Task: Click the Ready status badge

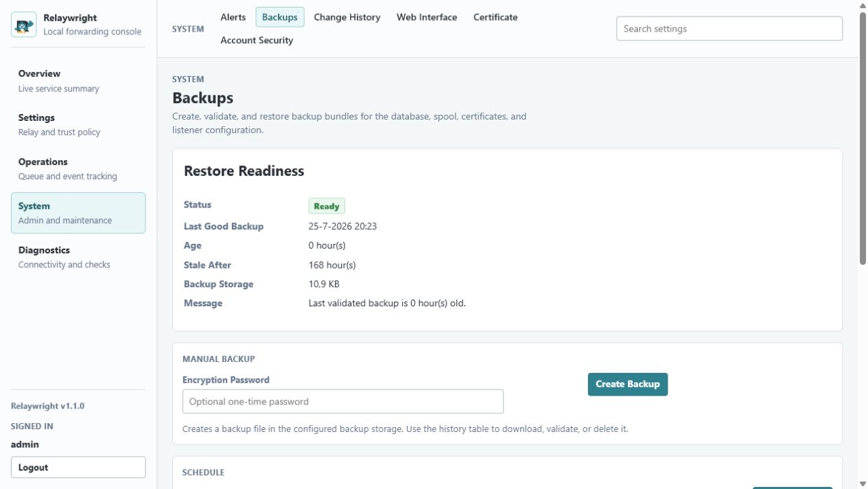Action: tap(327, 206)
